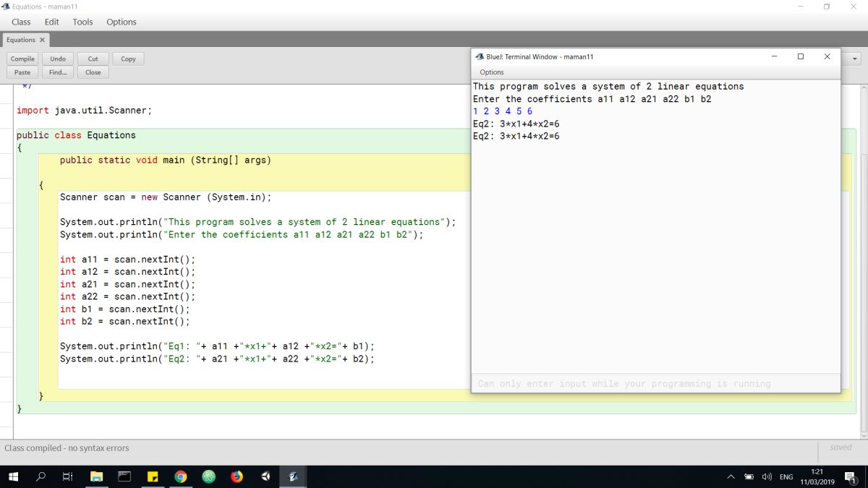The width and height of the screenshot is (868, 488).
Task: Click the 'import java.util.Scanner;' line
Action: (84, 111)
